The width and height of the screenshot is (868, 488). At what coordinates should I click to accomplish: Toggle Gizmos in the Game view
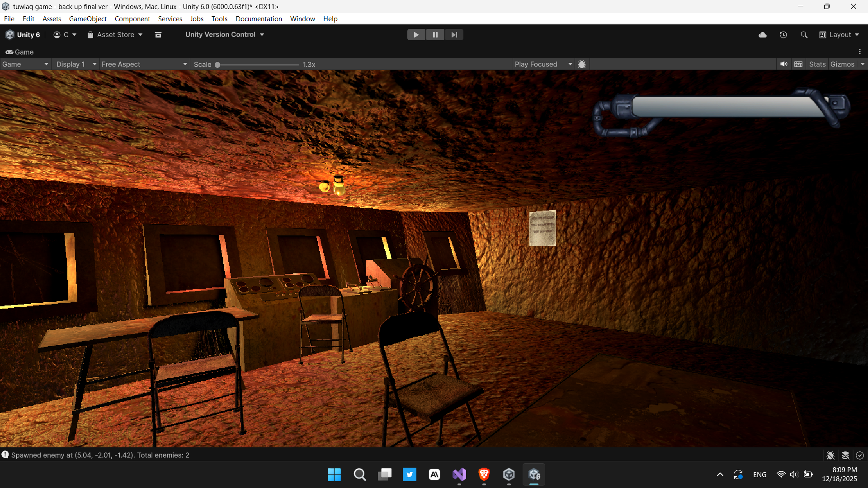[x=842, y=64]
